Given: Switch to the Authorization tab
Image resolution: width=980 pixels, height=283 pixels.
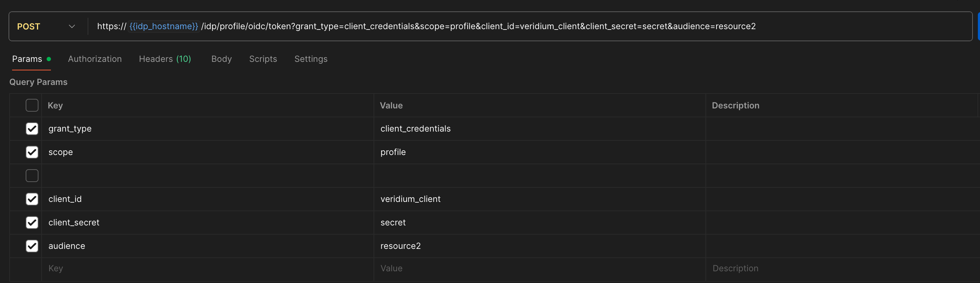Looking at the screenshot, I should (95, 59).
